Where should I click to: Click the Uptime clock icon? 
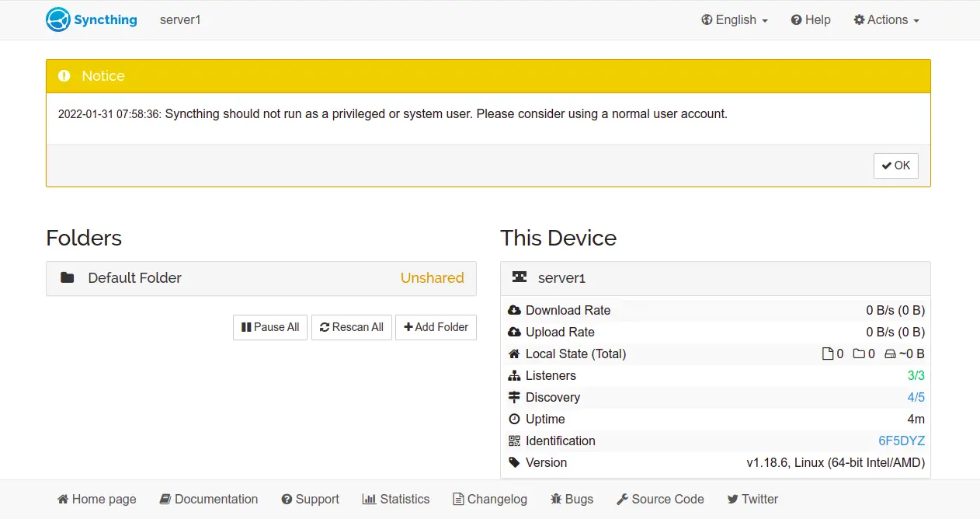(514, 419)
